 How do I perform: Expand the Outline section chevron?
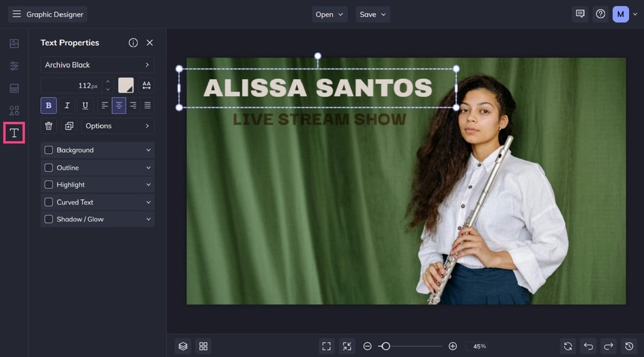point(148,168)
